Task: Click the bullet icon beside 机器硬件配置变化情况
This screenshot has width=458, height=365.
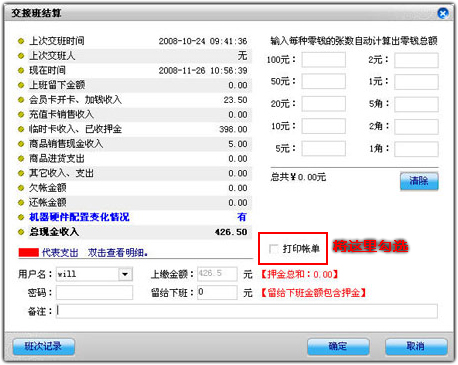Action: point(21,217)
